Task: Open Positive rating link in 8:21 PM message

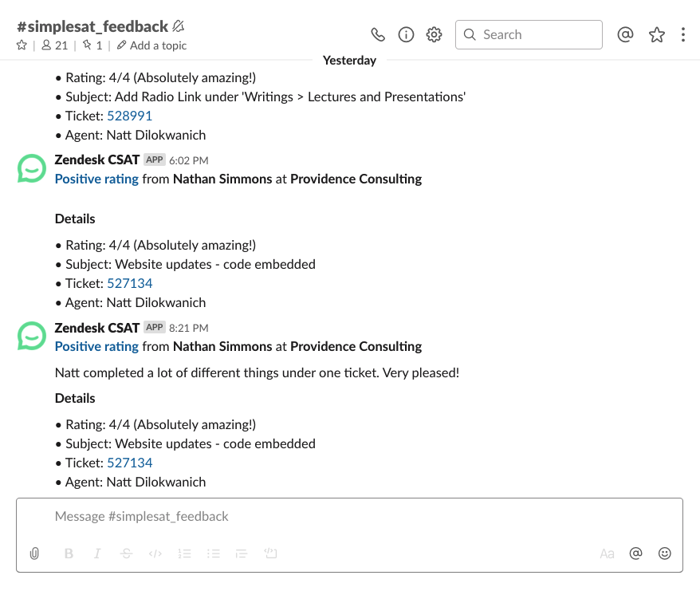Action: [x=97, y=347]
